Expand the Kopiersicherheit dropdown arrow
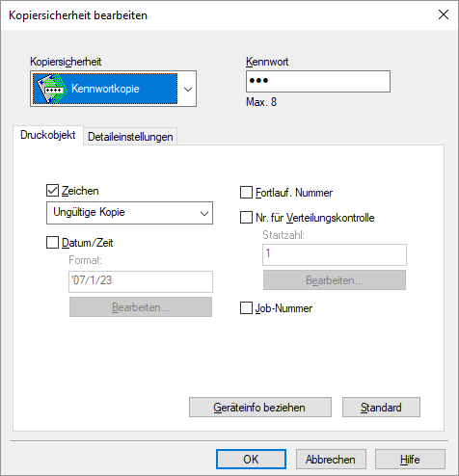The image size is (459, 476). [x=188, y=89]
